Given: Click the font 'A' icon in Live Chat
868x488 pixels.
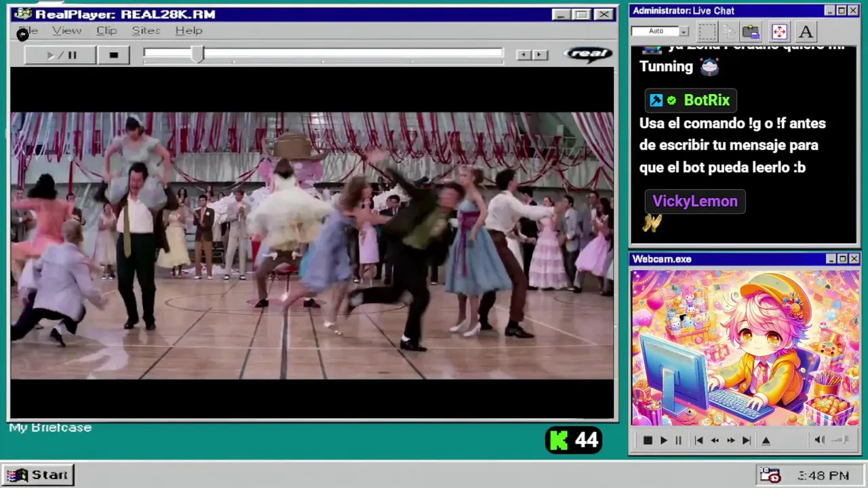Looking at the screenshot, I should [805, 31].
